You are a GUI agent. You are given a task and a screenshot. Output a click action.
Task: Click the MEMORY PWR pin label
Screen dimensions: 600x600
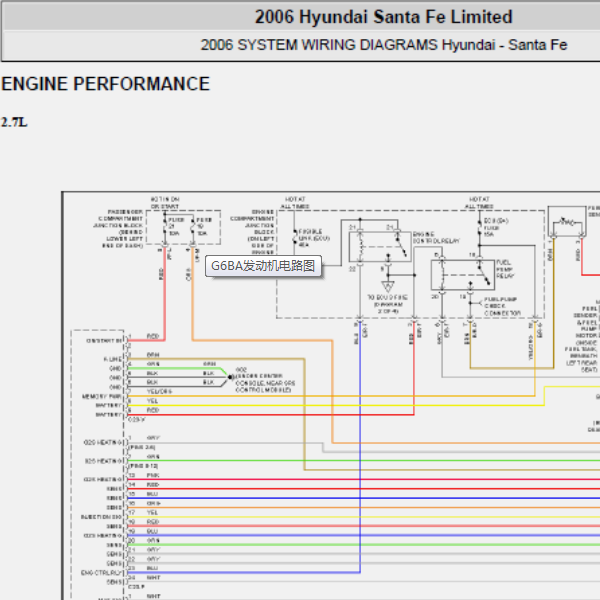[101, 396]
